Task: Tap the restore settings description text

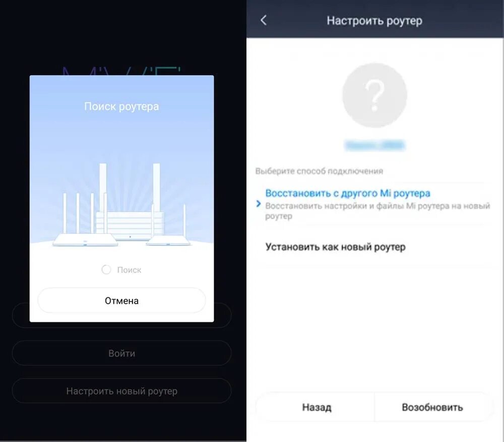Action: [377, 211]
